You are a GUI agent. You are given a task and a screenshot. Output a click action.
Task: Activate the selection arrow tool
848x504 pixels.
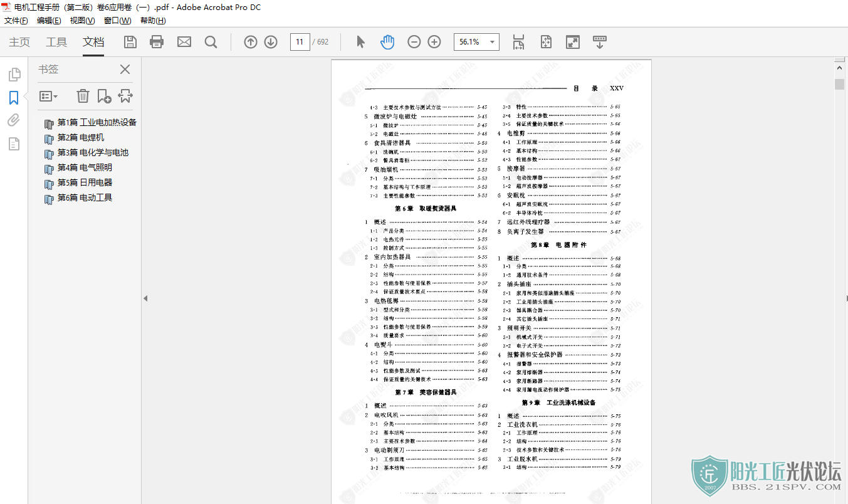click(x=360, y=42)
